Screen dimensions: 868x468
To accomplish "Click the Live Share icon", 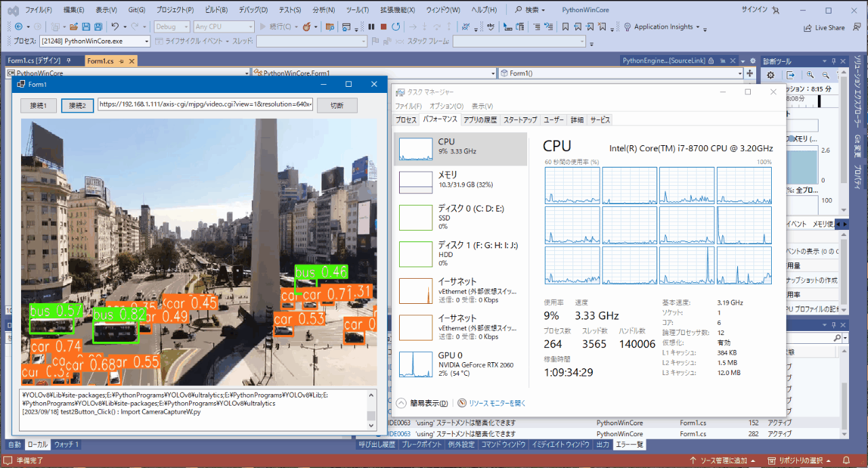I will pyautogui.click(x=824, y=28).
